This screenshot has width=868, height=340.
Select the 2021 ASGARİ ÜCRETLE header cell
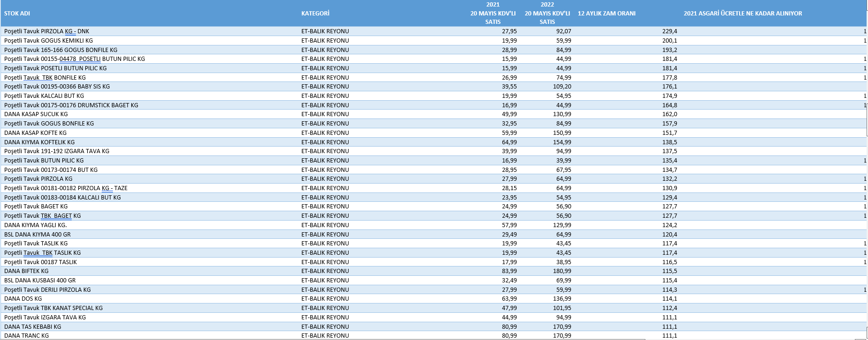pyautogui.click(x=742, y=14)
